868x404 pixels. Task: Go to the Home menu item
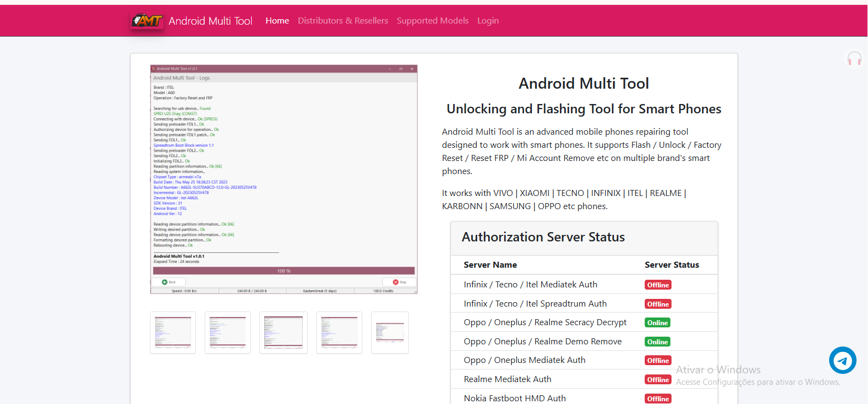point(277,21)
